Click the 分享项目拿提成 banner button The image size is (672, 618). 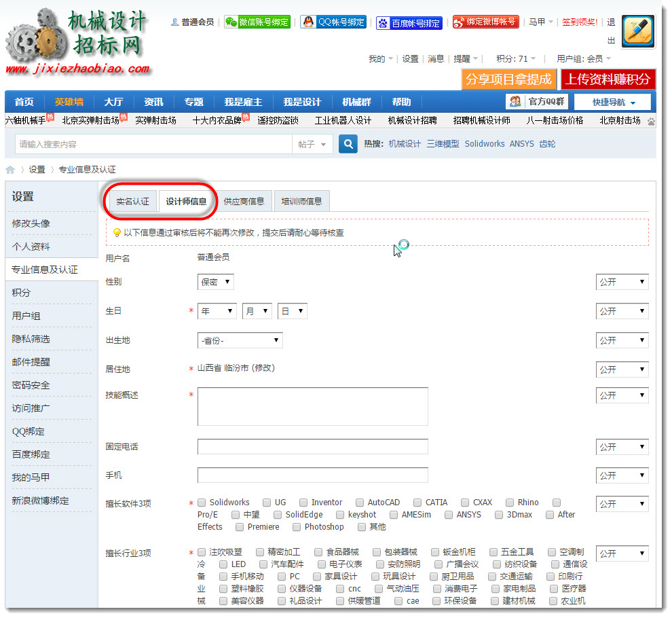coord(508,79)
